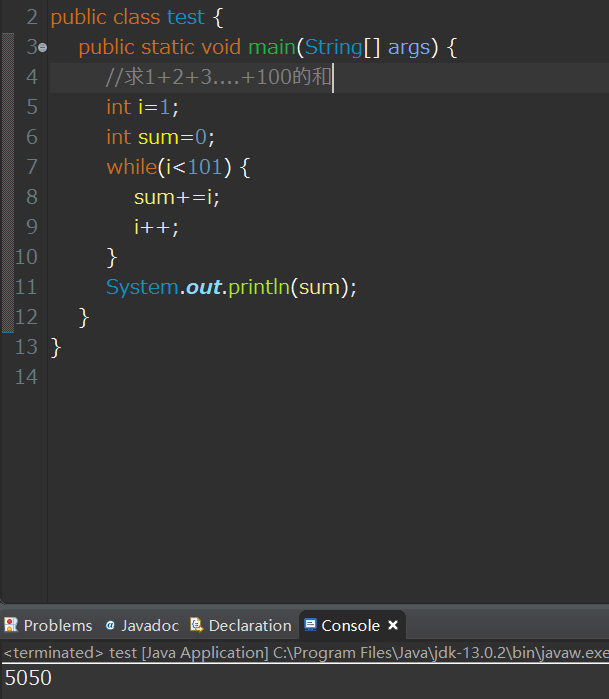Close the Console view
Viewport: 609px width, 699px height.
[x=393, y=625]
